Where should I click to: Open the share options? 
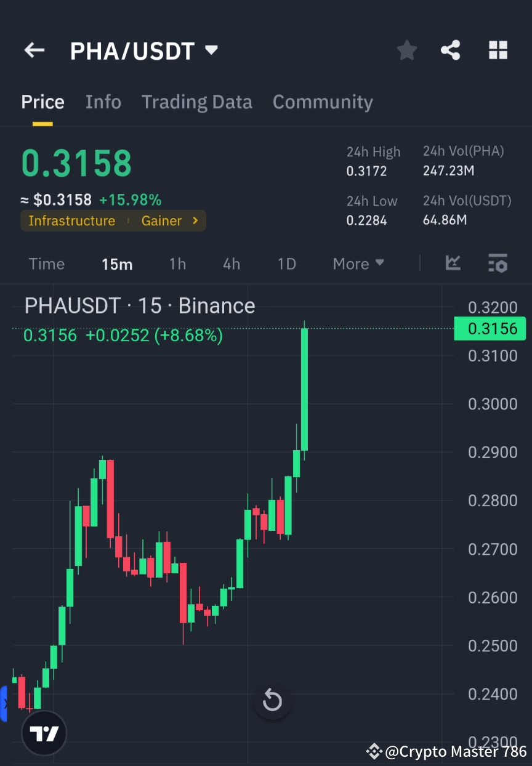click(450, 50)
